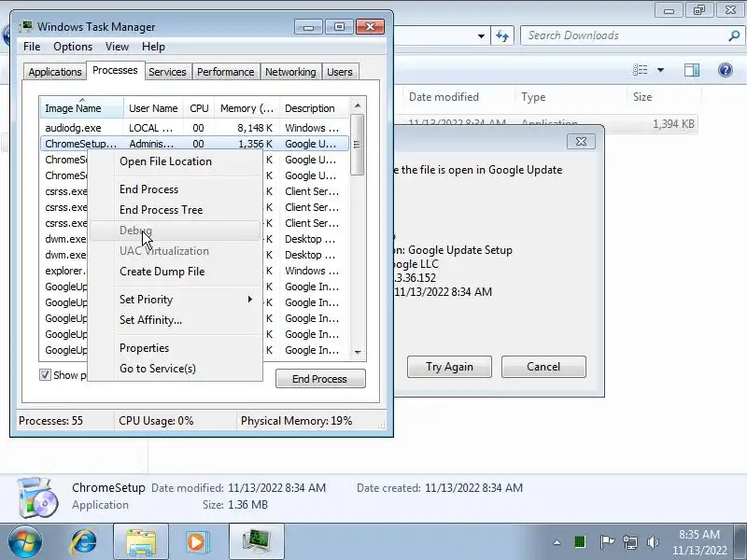Select the audiodg.exe process row
This screenshot has width=747, height=560.
tap(194, 128)
